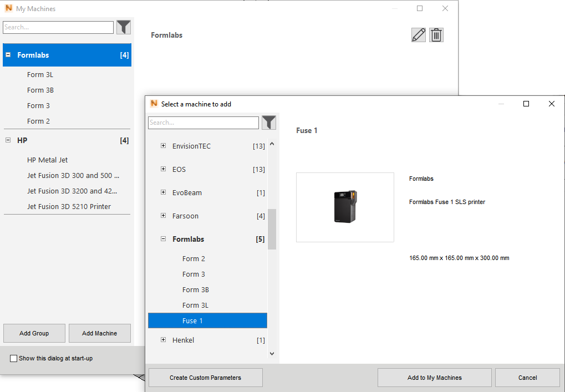Select Form 3L in My Machines
Screen dimensions: 565x392
click(67, 75)
